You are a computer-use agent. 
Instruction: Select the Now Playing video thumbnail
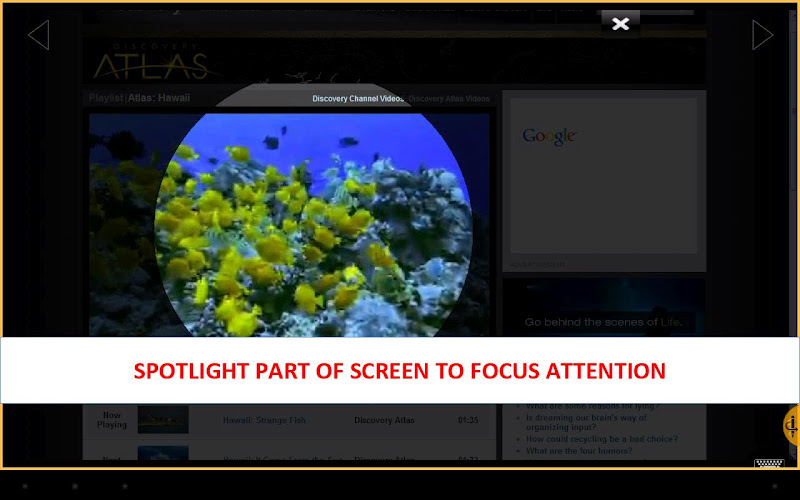tap(163, 419)
